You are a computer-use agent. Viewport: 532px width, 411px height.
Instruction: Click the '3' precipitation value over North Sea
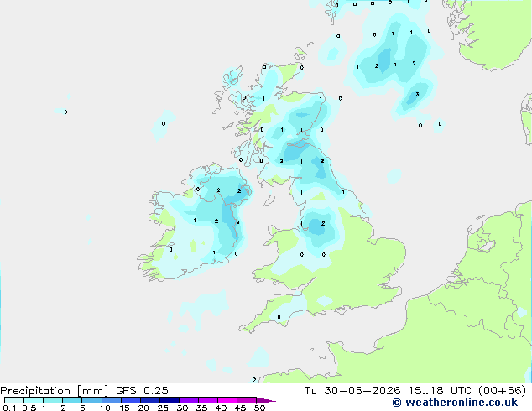click(417, 95)
